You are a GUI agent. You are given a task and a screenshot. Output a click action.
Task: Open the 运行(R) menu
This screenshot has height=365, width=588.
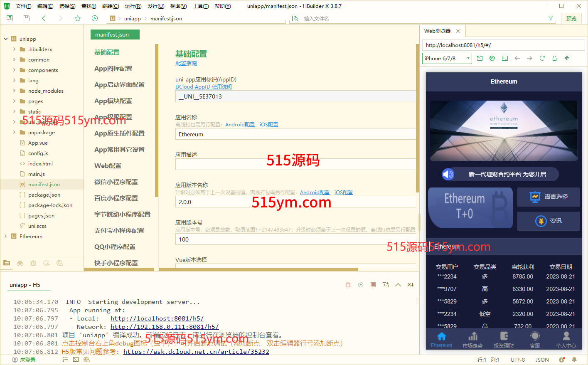tap(133, 6)
